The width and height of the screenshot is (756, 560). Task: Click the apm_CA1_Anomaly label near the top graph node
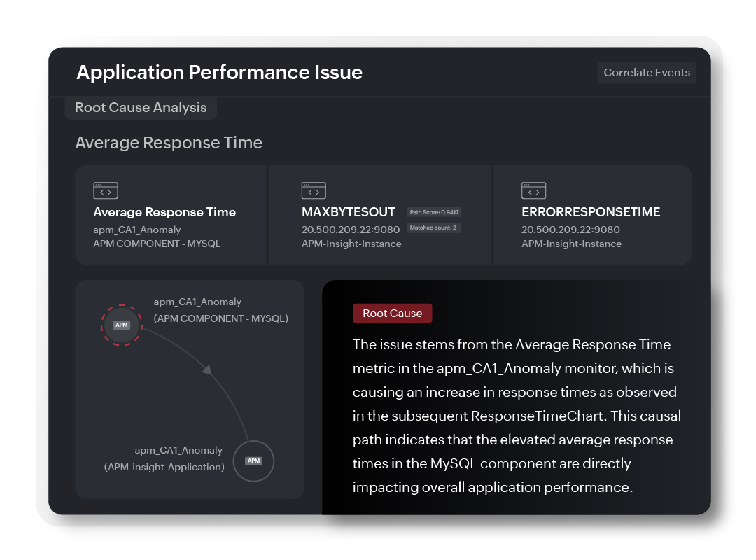point(197,302)
